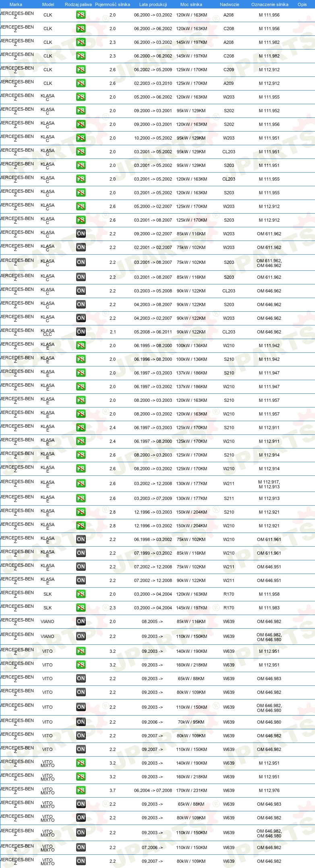Click diesel ON icon in VIANO 2.0 row

click(81, 621)
